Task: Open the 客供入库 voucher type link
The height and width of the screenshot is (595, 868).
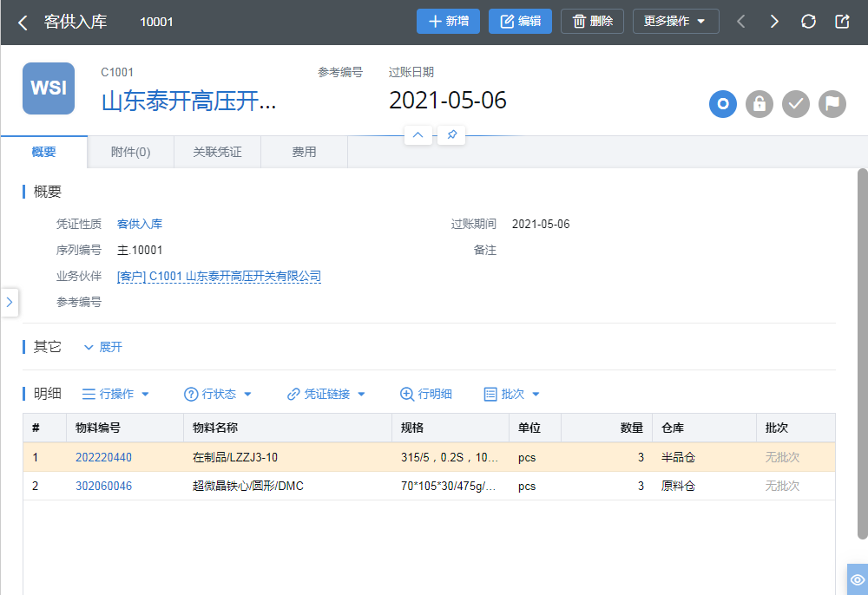Action: pyautogui.click(x=140, y=224)
